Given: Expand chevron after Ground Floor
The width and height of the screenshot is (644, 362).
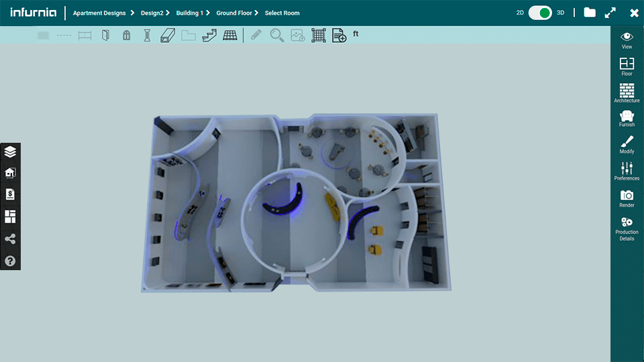Looking at the screenshot, I should [256, 13].
